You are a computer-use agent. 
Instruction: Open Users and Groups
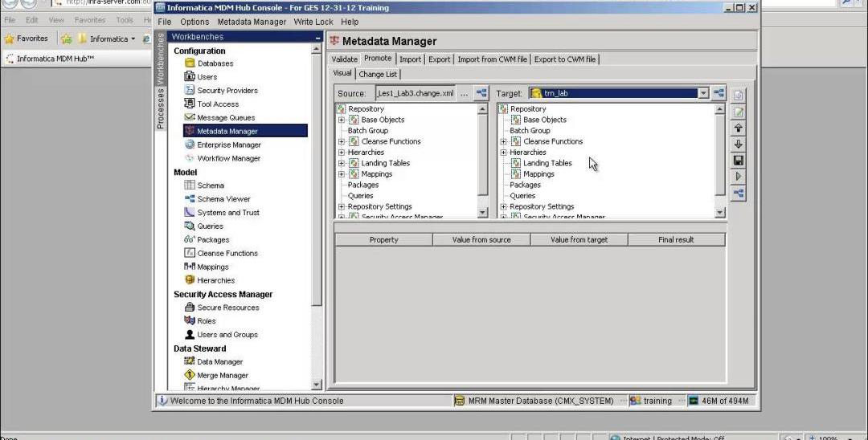221,334
